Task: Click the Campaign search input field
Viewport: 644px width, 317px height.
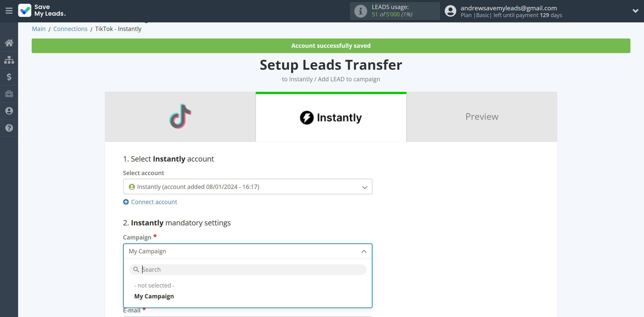Action: click(248, 269)
